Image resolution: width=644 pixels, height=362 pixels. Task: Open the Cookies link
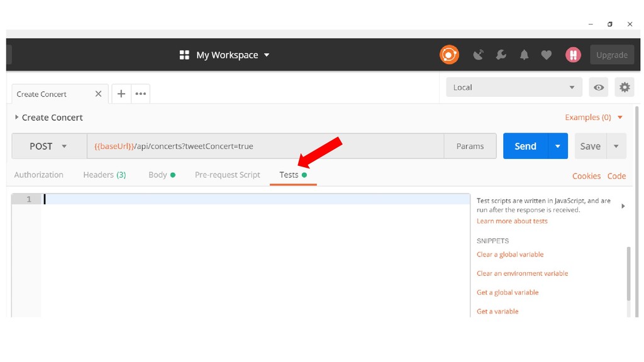[587, 176]
